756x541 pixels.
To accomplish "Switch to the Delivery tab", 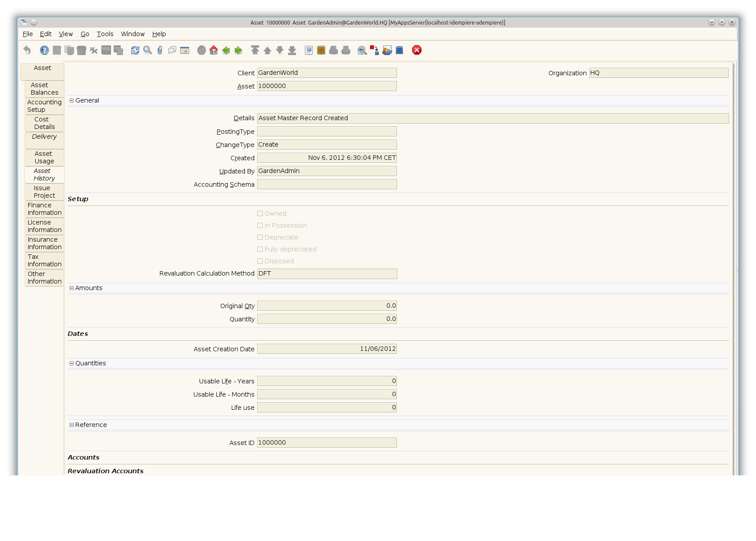I will pyautogui.click(x=44, y=140).
